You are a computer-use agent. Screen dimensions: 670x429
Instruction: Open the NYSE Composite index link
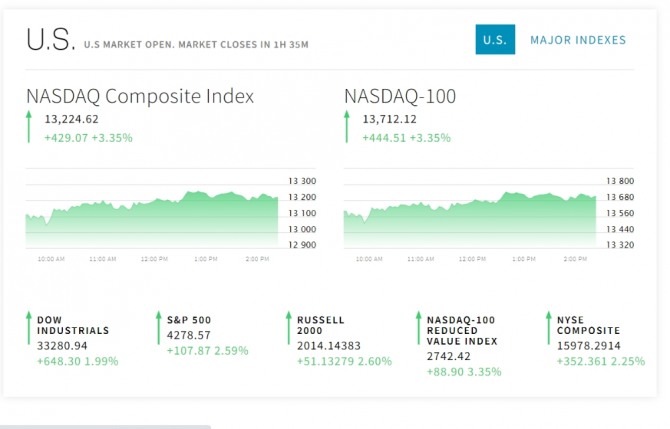click(588, 325)
